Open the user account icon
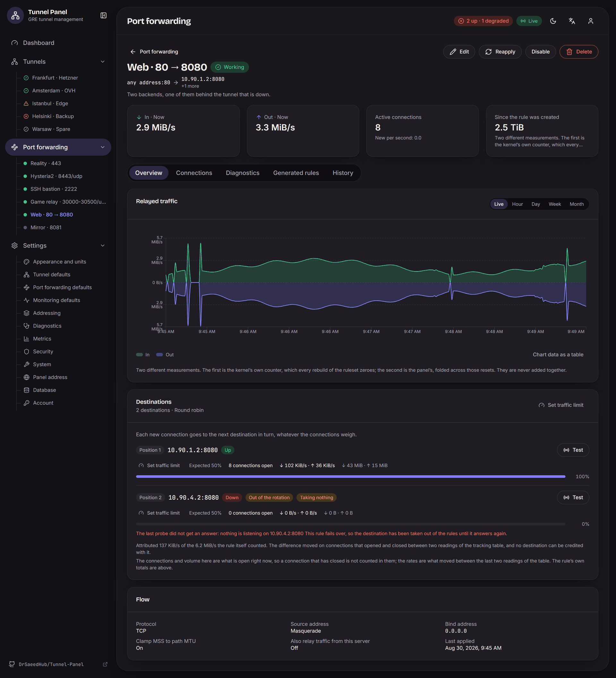 (x=591, y=21)
